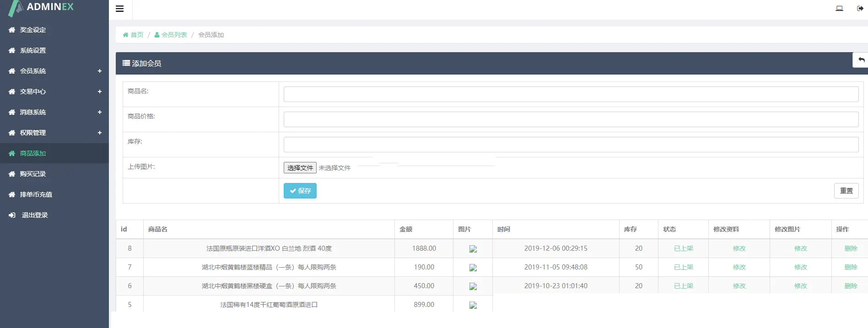Go to the 会员列表 breadcrumb link
868x328 pixels.
click(x=174, y=35)
